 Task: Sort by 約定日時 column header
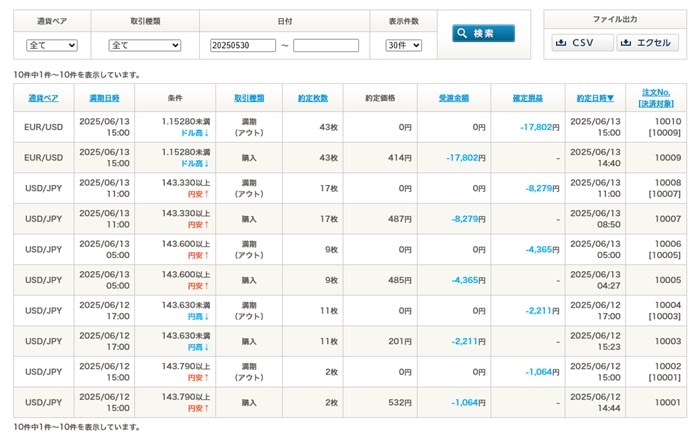(x=596, y=98)
